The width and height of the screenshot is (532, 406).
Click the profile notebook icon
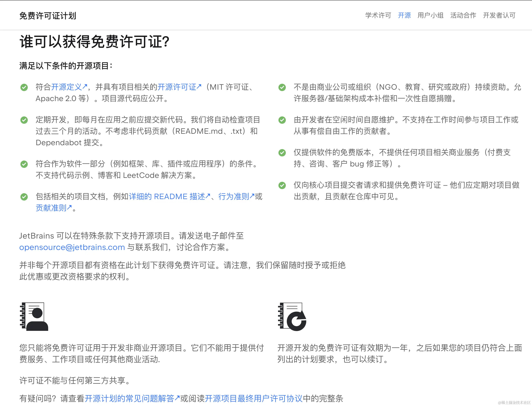[34, 316]
